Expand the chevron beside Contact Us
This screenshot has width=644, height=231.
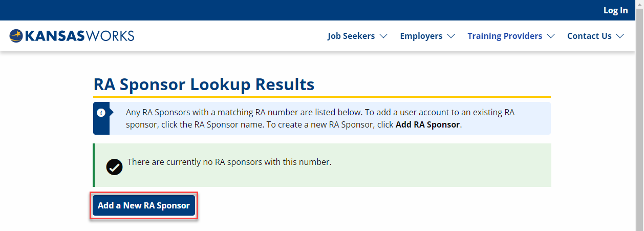(x=620, y=36)
